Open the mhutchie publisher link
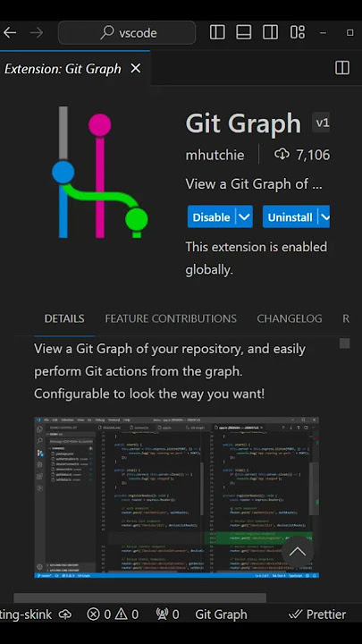This screenshot has height=644, width=362. 215,155
